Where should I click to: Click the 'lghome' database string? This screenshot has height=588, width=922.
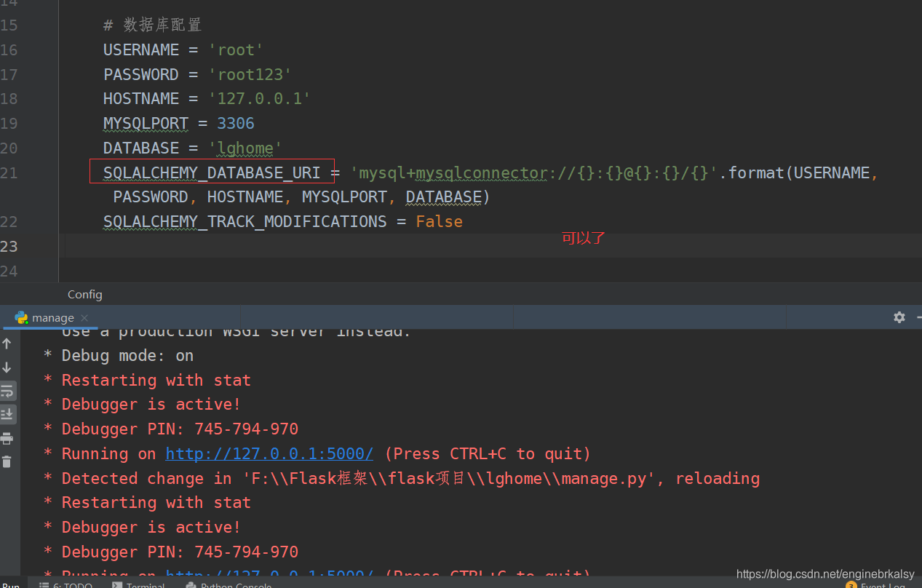click(245, 148)
